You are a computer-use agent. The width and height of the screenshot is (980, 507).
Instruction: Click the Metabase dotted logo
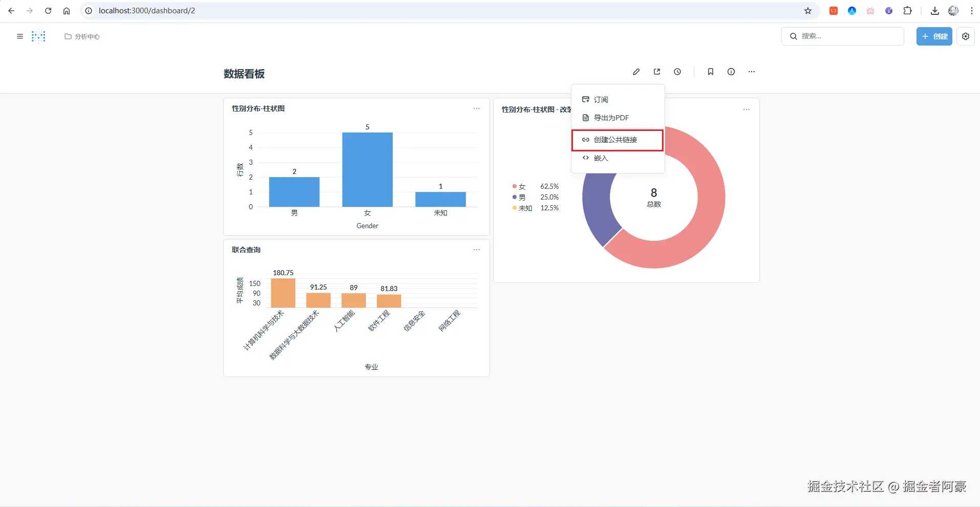38,36
